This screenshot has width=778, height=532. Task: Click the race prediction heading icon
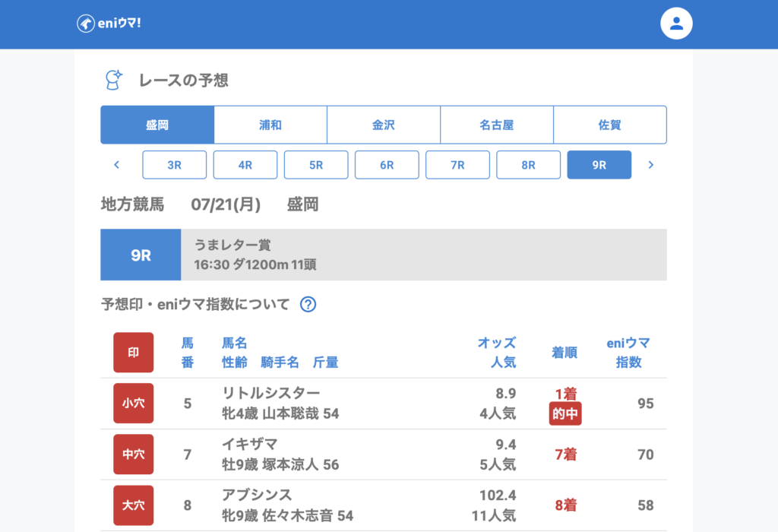(x=113, y=80)
